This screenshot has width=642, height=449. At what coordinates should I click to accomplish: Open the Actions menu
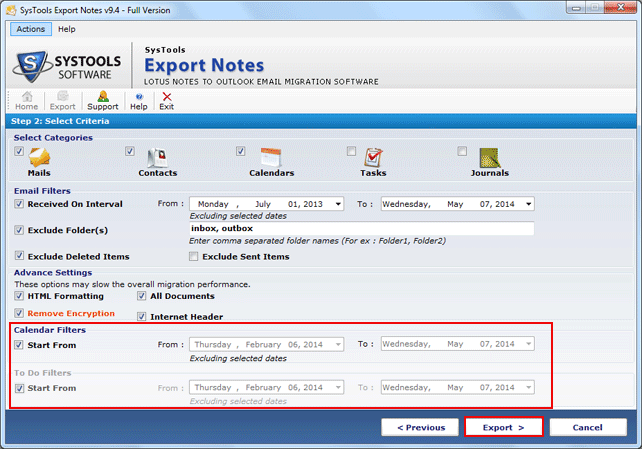point(31,29)
